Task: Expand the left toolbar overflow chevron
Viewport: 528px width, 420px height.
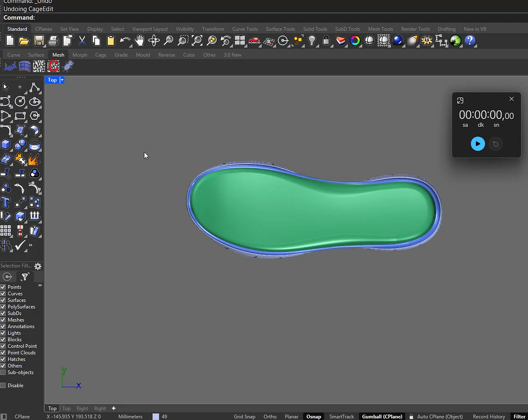Action: point(30,245)
